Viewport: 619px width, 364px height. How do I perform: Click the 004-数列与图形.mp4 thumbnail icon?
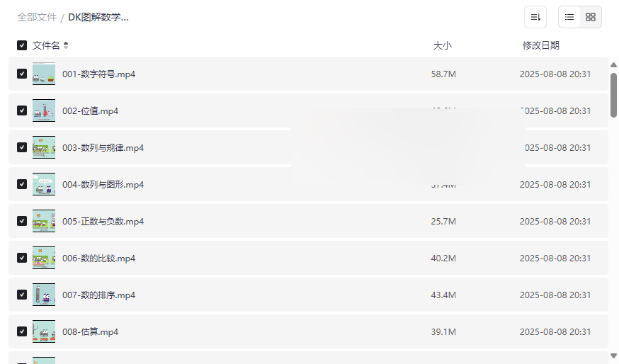[44, 184]
